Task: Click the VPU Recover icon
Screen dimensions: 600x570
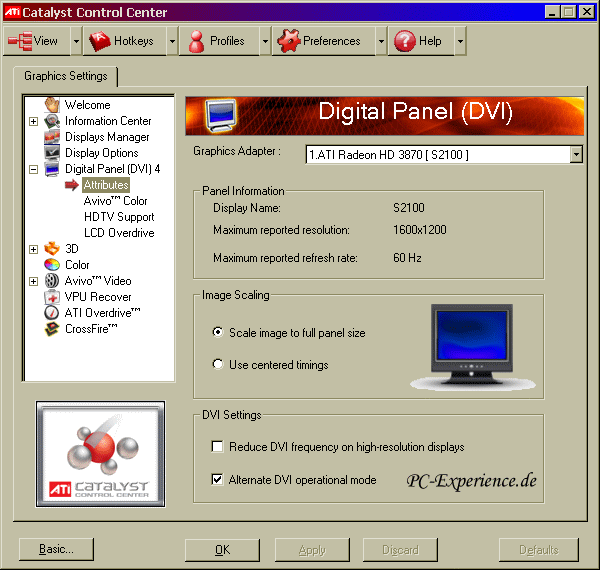Action: (52, 297)
